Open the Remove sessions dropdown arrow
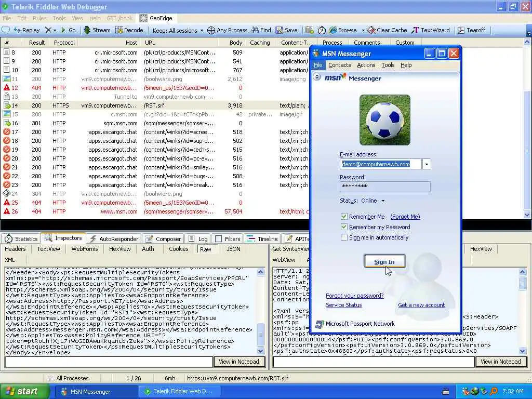Viewport: 532px width, 399px height. (x=55, y=31)
